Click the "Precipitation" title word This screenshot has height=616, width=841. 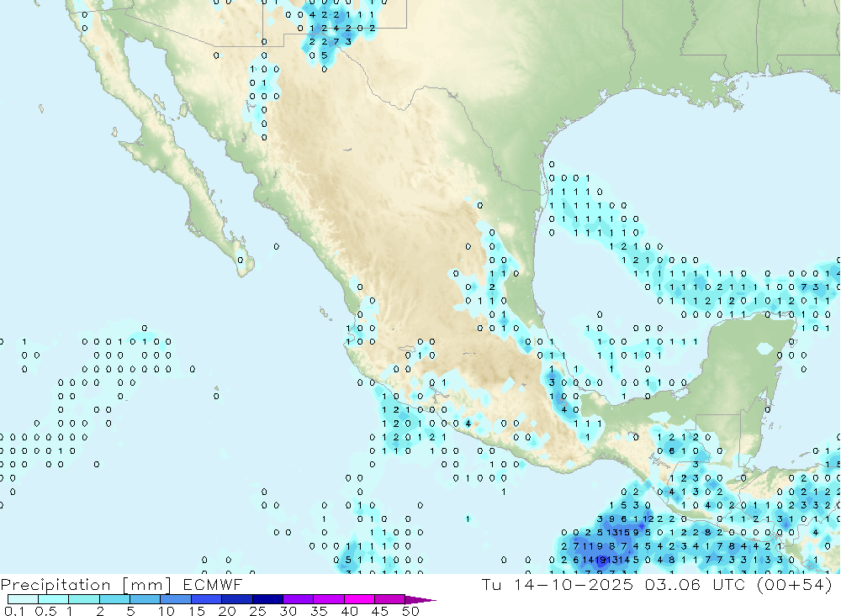pos(56,585)
